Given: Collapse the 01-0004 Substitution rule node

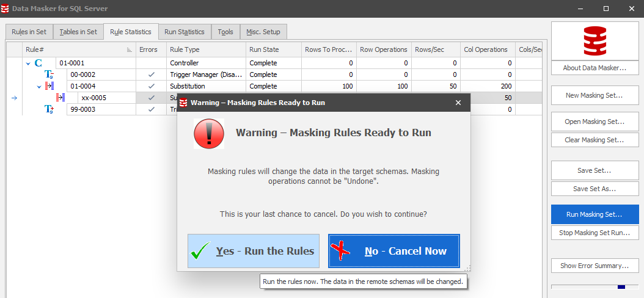Looking at the screenshot, I should click(x=39, y=87).
